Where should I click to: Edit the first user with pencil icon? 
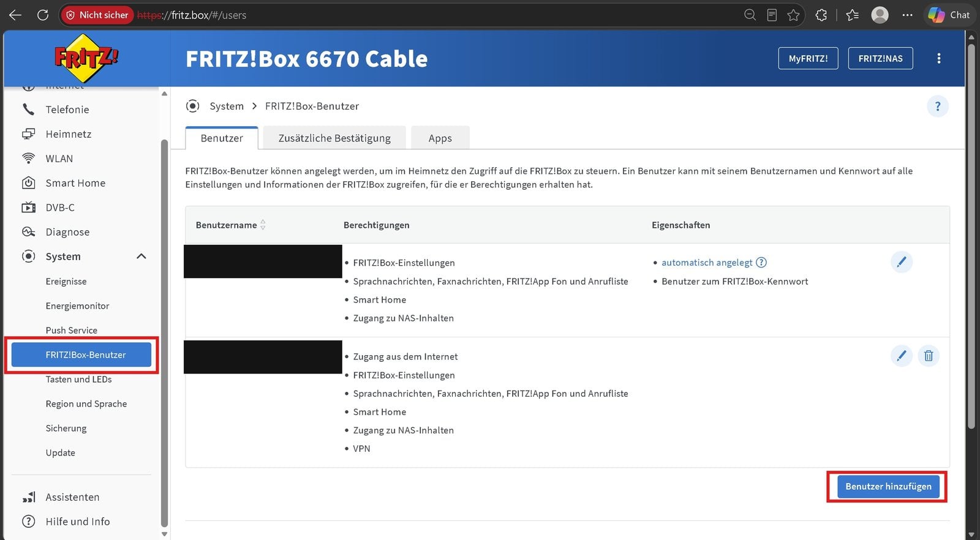pos(901,262)
